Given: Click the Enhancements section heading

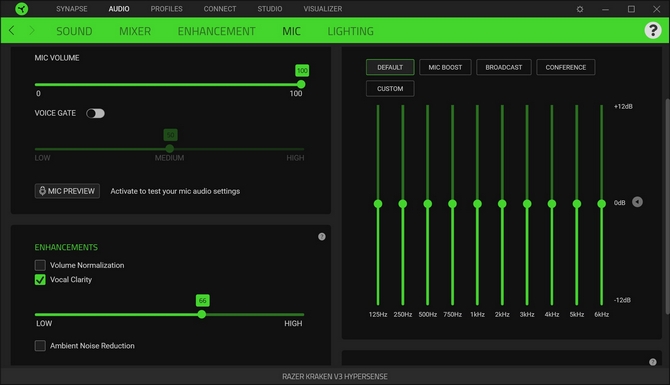Looking at the screenshot, I should [66, 247].
